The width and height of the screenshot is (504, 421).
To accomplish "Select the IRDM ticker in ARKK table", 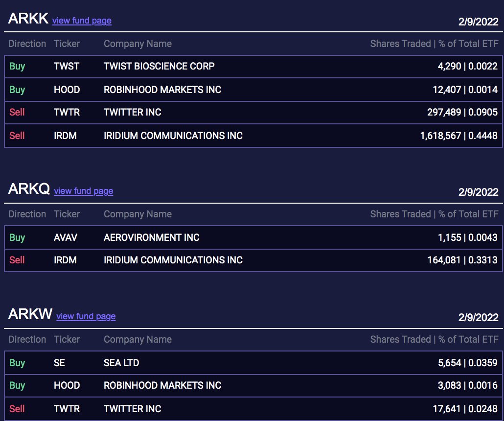I will [65, 136].
